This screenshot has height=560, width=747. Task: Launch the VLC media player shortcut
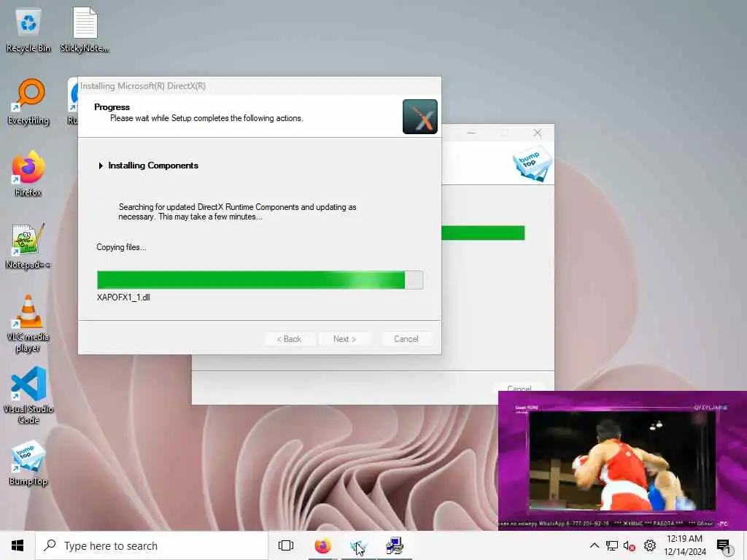[28, 323]
